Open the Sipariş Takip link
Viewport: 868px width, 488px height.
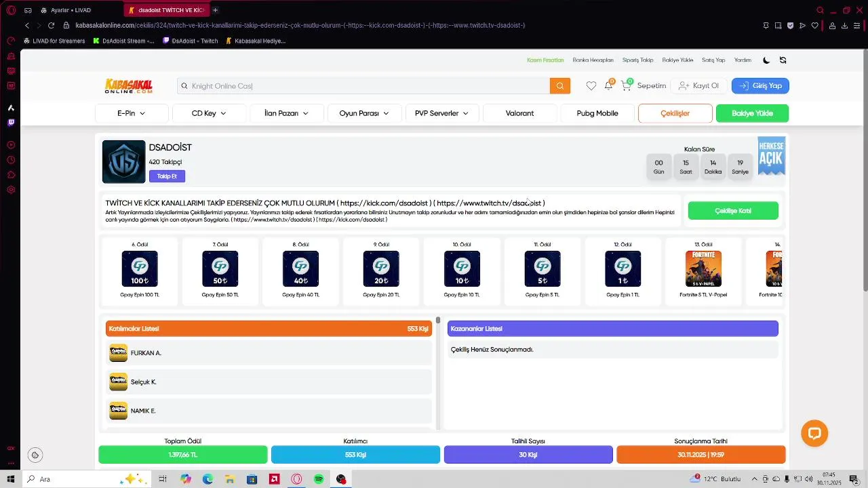click(637, 60)
